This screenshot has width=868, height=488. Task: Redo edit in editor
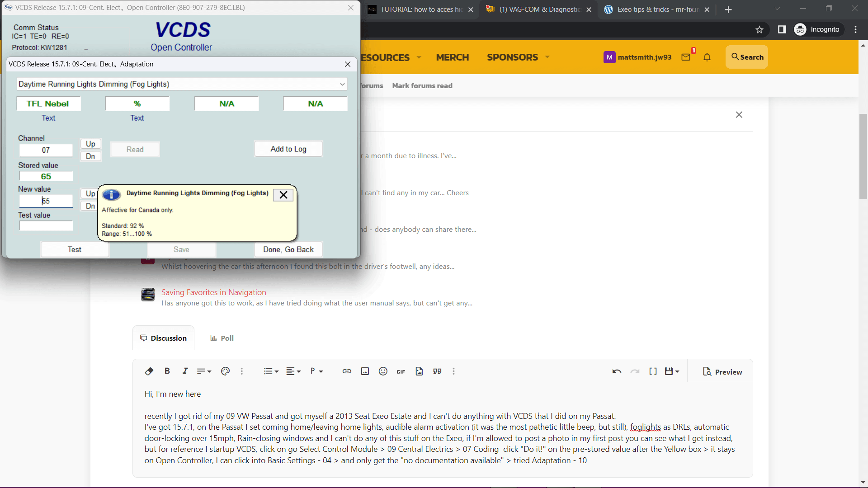(635, 371)
